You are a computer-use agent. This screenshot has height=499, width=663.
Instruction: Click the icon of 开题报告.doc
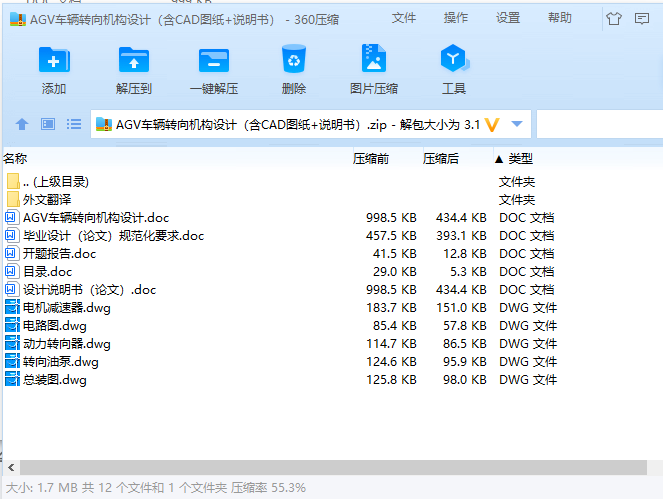tap(11, 253)
